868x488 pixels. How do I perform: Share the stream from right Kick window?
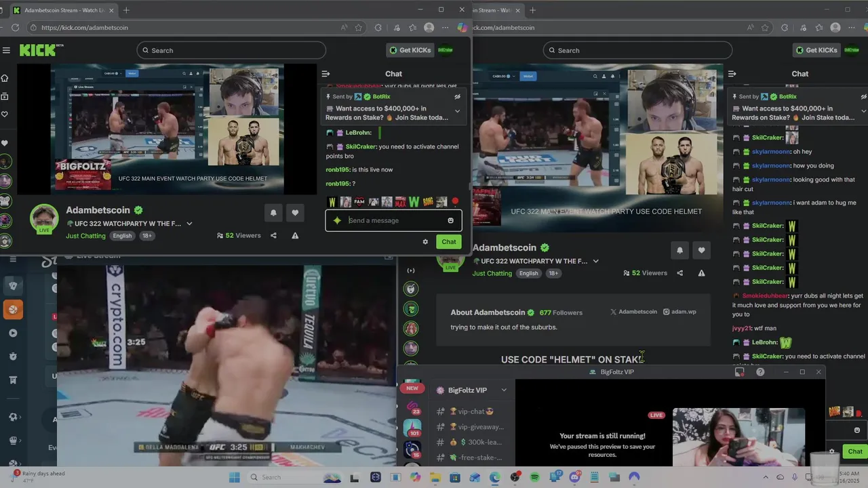[679, 273]
